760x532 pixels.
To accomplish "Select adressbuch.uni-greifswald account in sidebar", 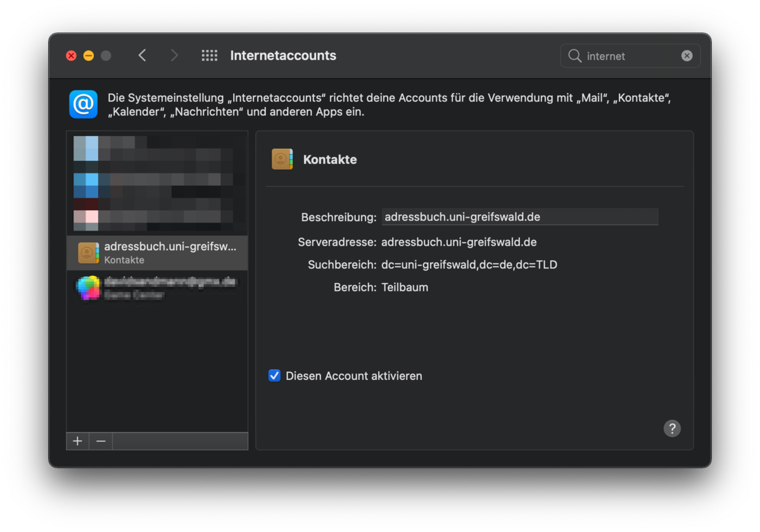I will 157,253.
